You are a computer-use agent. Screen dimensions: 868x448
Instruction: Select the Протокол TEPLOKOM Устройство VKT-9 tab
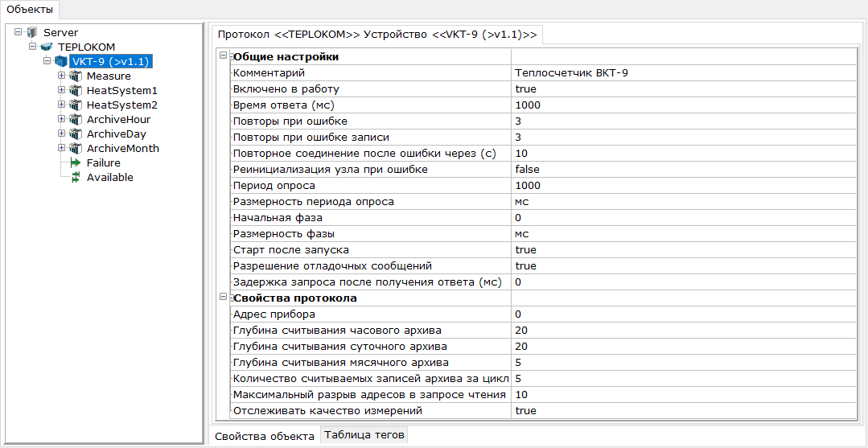[x=377, y=34]
